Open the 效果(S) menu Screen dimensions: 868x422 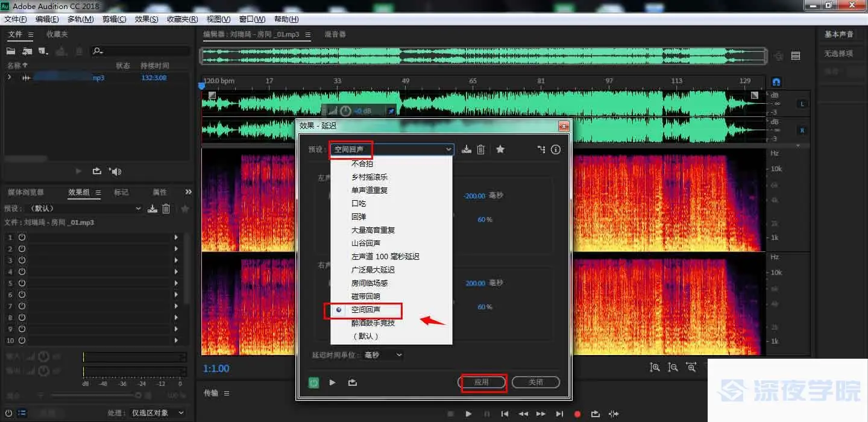coord(145,19)
